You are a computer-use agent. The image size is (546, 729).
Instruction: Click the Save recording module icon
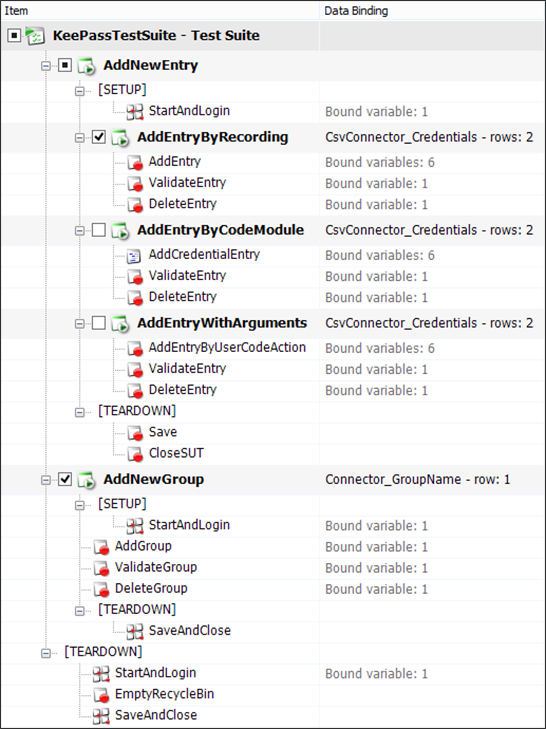pyautogui.click(x=134, y=432)
